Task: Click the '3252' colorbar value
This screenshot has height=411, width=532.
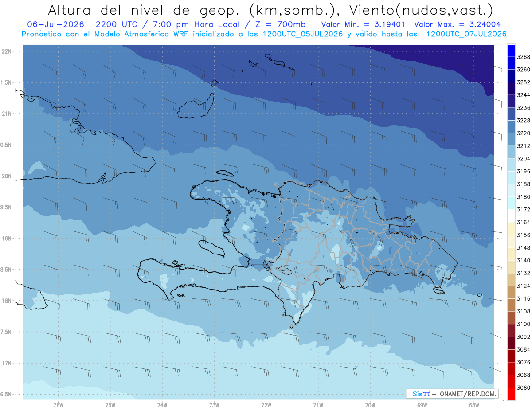Action: (x=524, y=82)
